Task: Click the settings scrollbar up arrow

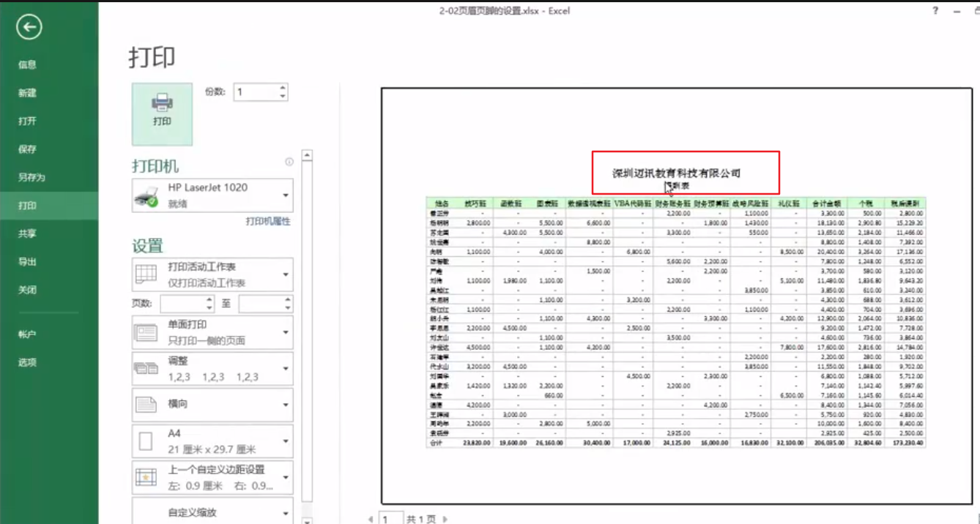Action: 307,155
